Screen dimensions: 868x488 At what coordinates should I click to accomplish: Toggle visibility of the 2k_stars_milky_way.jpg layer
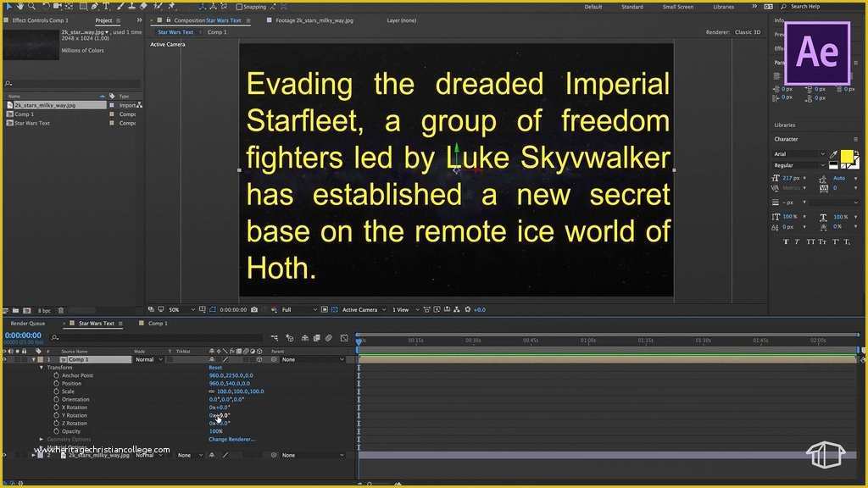5,455
